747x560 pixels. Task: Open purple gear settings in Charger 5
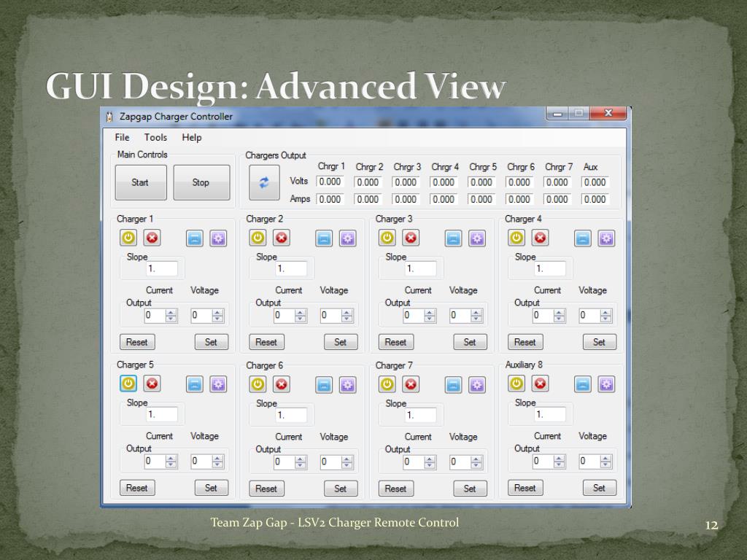[218, 384]
